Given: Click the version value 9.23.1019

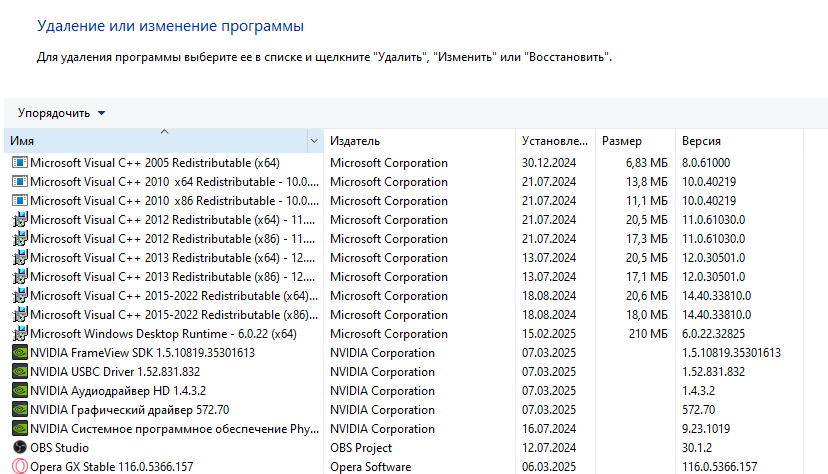Looking at the screenshot, I should point(705,429).
